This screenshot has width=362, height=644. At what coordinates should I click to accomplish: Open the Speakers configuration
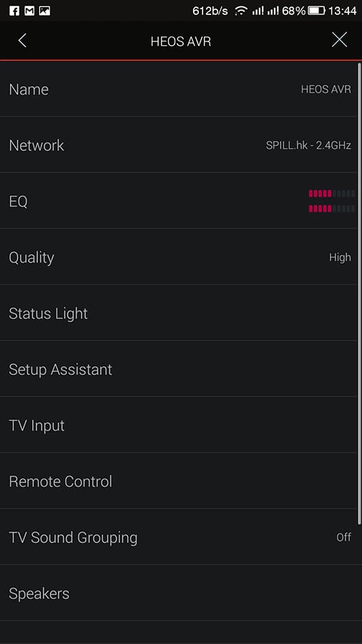coord(179,592)
